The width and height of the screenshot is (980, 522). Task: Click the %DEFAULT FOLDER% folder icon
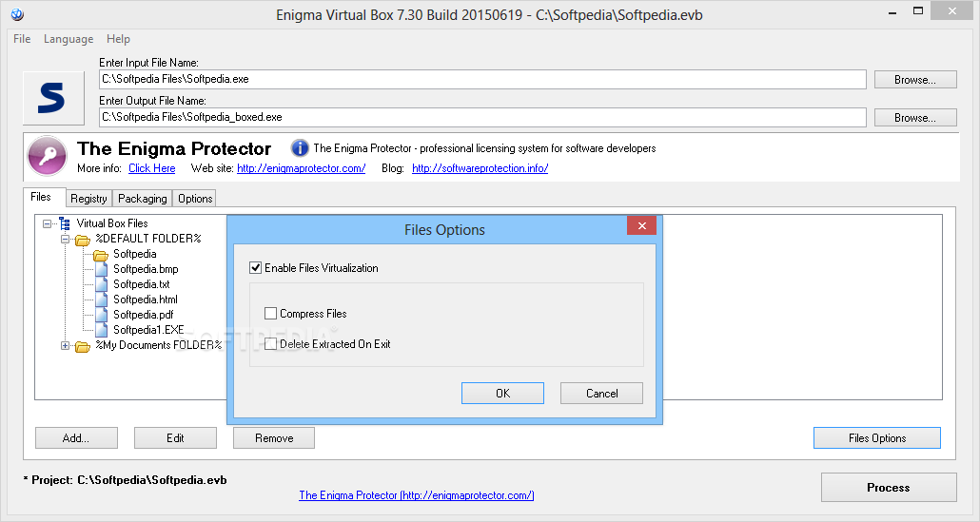pyautogui.click(x=83, y=240)
